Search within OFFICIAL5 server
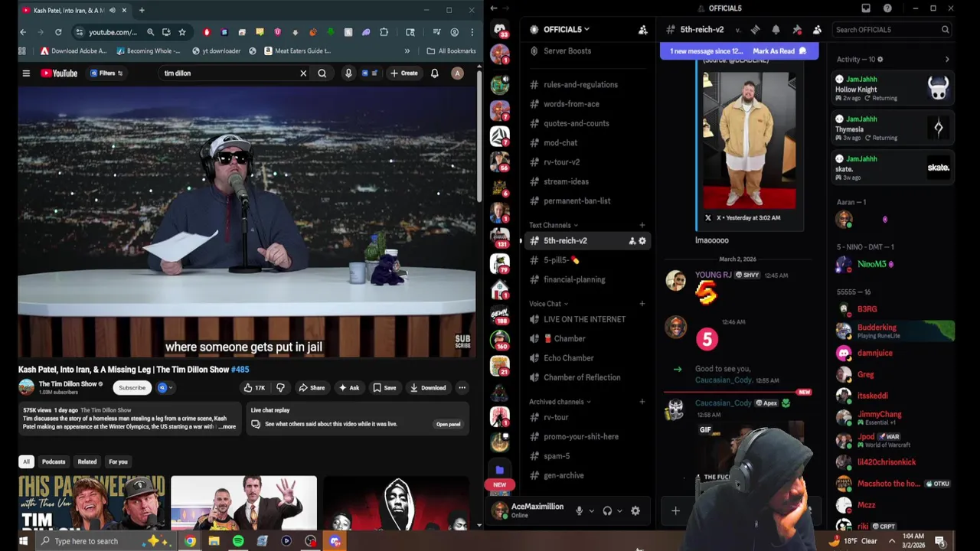Image resolution: width=980 pixels, height=551 pixels. pos(892,30)
